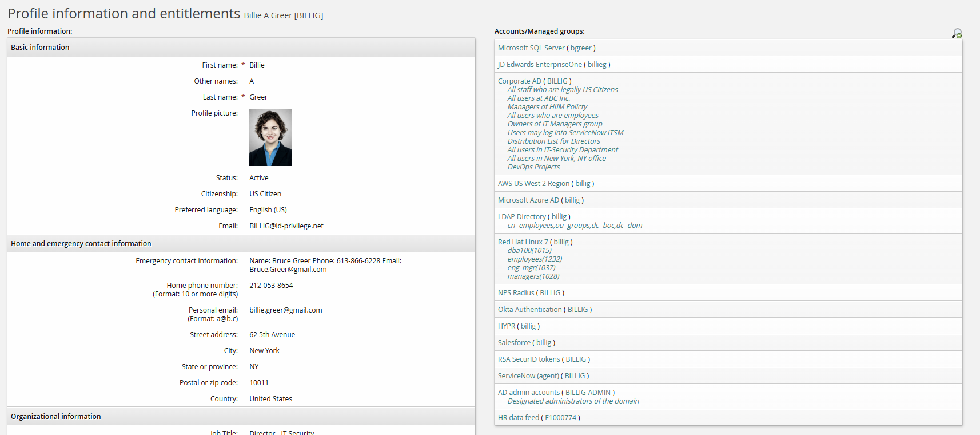Select 'All users in IT-Security Department' group
The image size is (980, 435).
[563, 150]
